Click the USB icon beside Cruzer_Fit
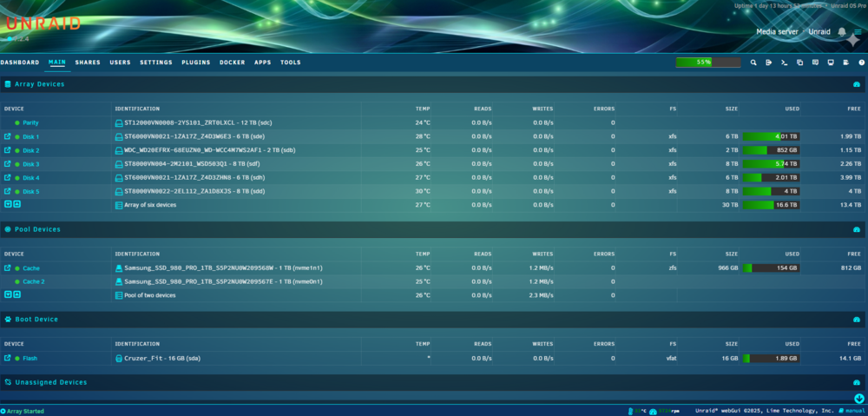 click(x=118, y=359)
